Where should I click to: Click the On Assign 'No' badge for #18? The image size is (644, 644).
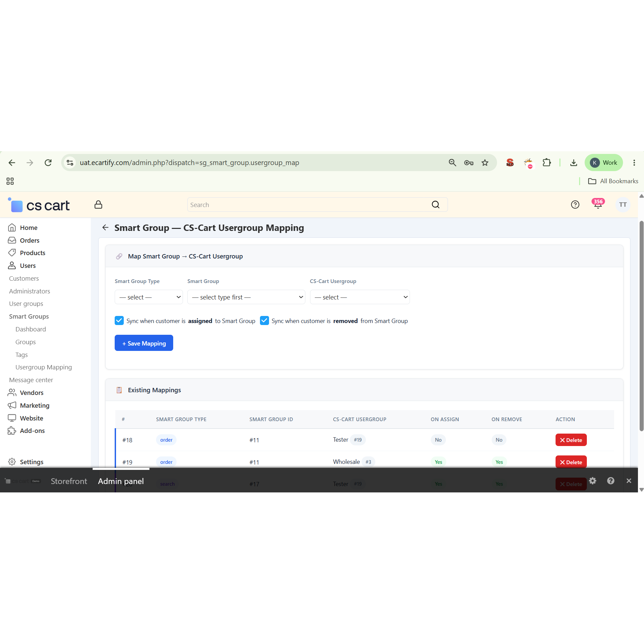coord(438,440)
